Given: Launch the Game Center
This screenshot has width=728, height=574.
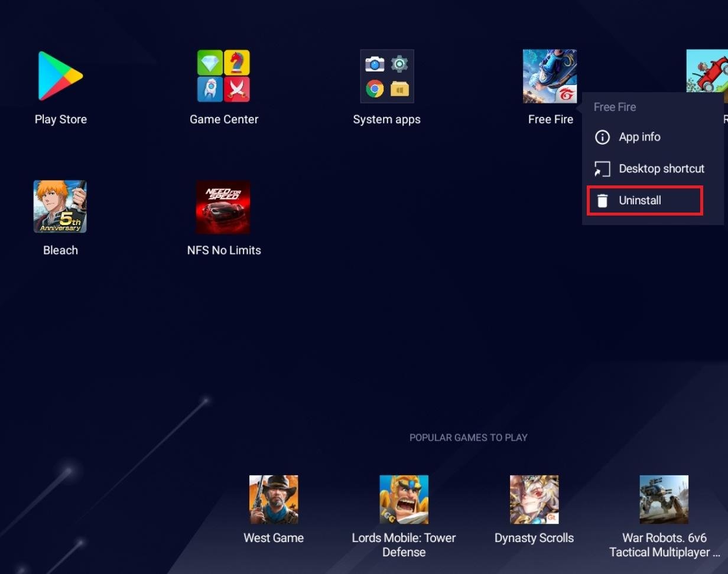Looking at the screenshot, I should pyautogui.click(x=224, y=75).
